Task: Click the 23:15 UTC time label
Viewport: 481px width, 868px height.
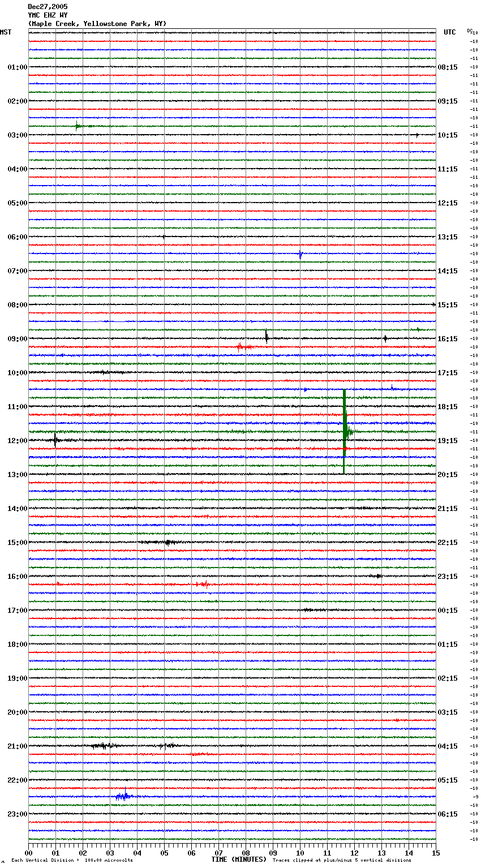Action: click(448, 577)
